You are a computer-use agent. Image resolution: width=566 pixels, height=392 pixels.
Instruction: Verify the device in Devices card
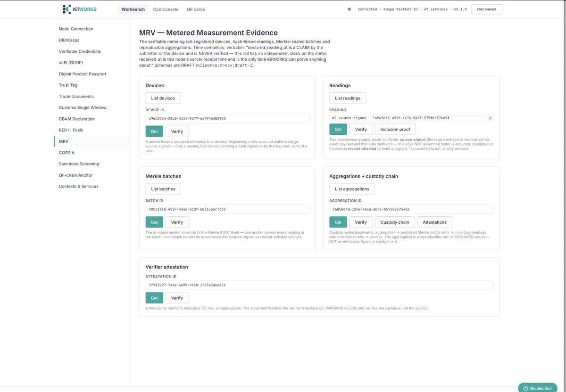177,131
